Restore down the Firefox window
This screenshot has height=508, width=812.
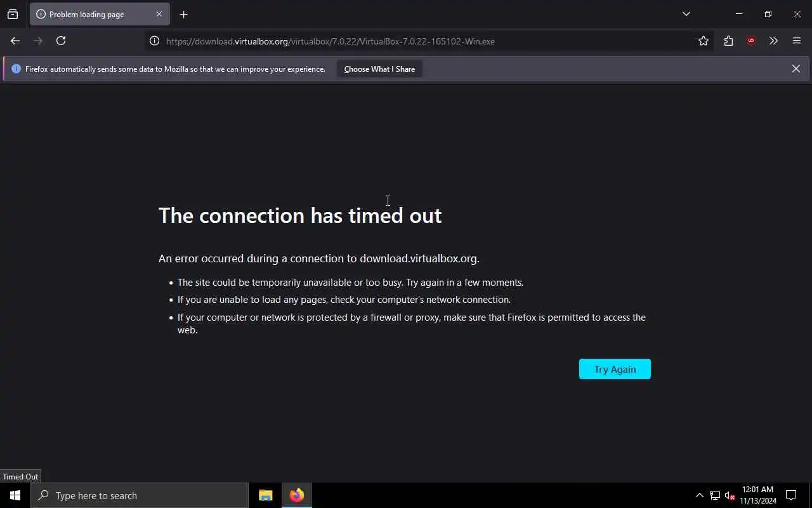[768, 14]
